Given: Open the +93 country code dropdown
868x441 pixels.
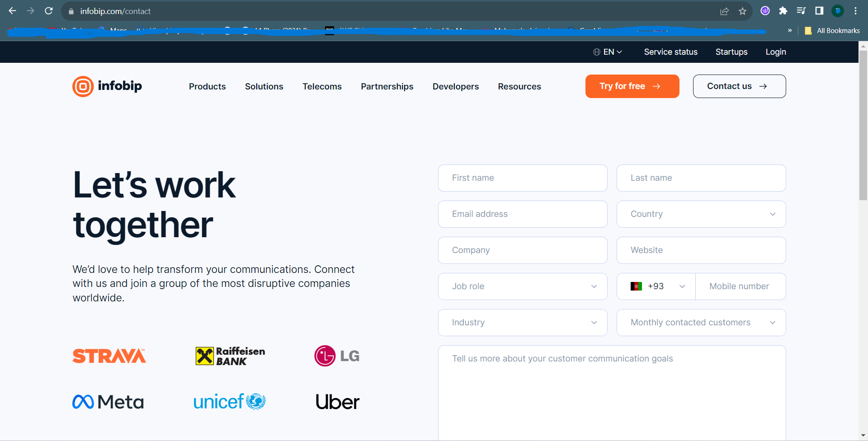Looking at the screenshot, I should point(656,286).
